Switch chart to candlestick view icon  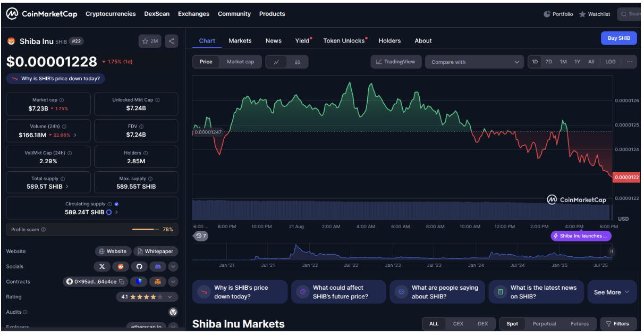pyautogui.click(x=298, y=62)
